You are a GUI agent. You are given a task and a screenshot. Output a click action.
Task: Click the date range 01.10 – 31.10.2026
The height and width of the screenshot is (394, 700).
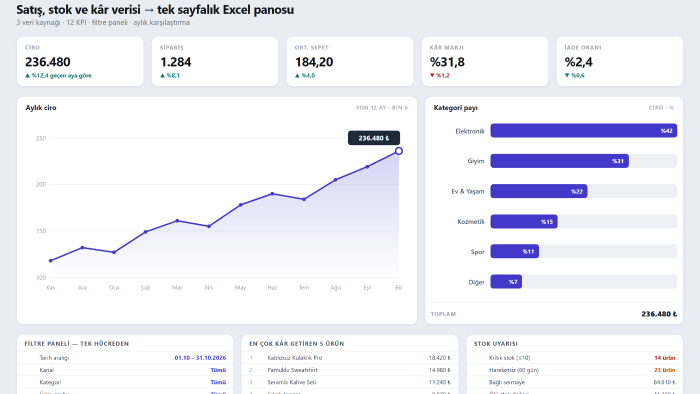pyautogui.click(x=200, y=358)
